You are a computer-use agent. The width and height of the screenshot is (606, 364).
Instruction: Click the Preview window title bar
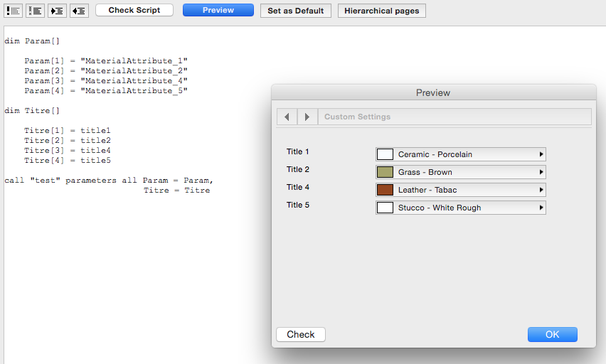click(x=432, y=92)
